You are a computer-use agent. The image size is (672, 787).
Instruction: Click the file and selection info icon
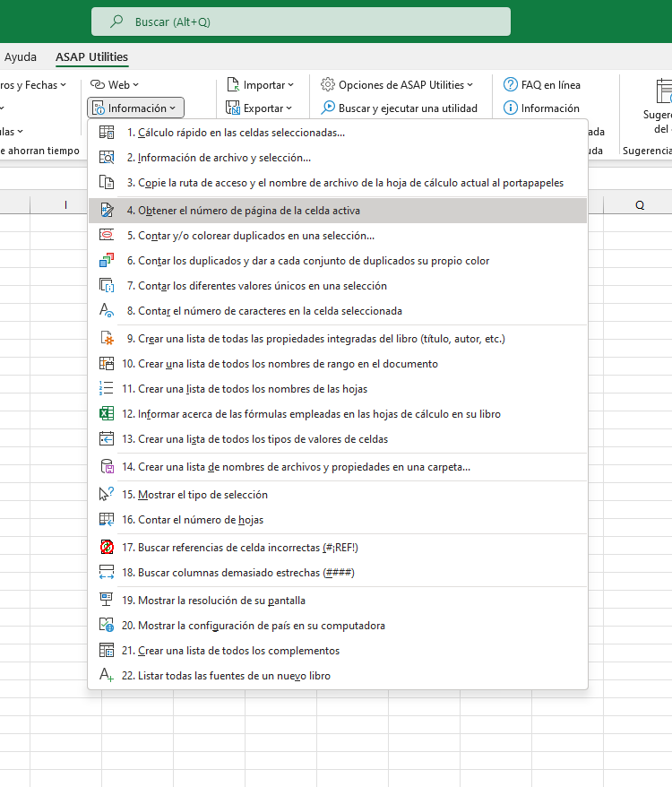click(x=107, y=158)
